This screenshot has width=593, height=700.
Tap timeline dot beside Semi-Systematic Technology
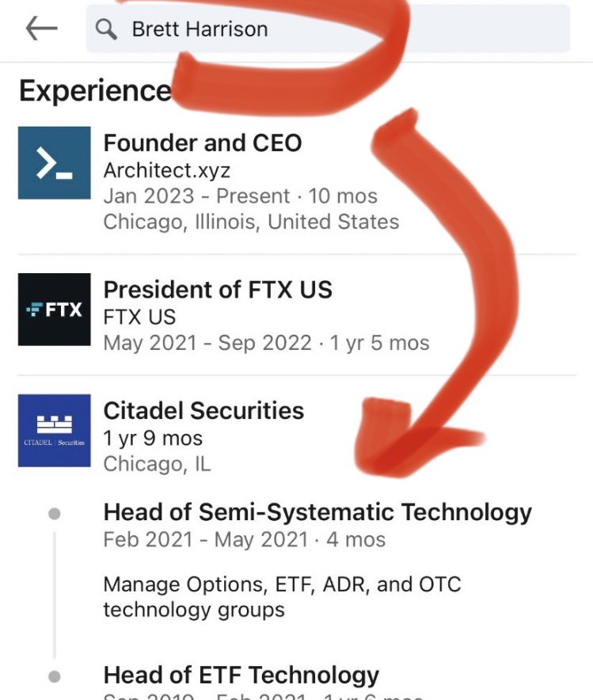(54, 514)
